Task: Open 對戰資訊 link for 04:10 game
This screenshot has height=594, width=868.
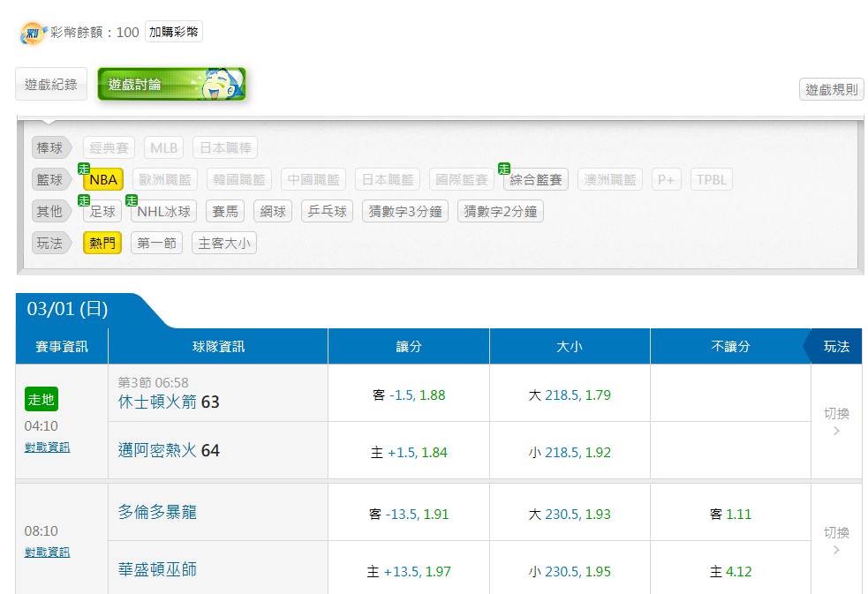Action: point(47,447)
